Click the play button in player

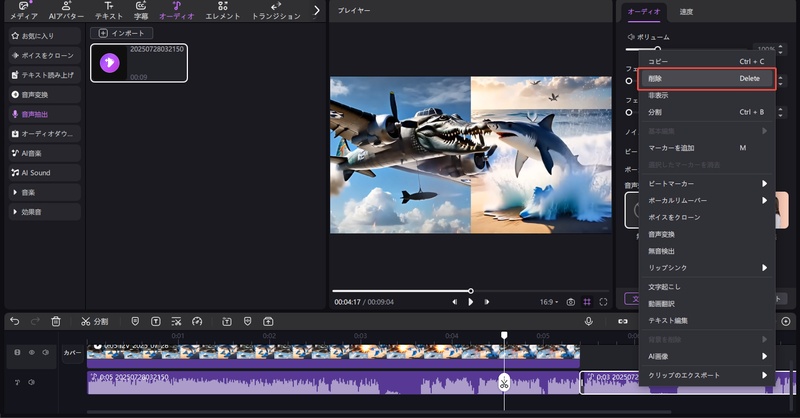pyautogui.click(x=470, y=302)
